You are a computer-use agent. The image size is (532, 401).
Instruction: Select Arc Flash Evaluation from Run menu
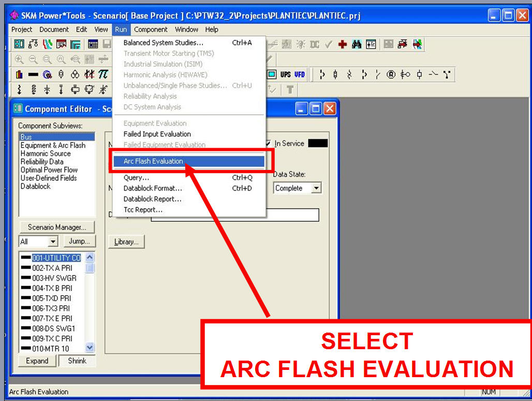pos(153,161)
